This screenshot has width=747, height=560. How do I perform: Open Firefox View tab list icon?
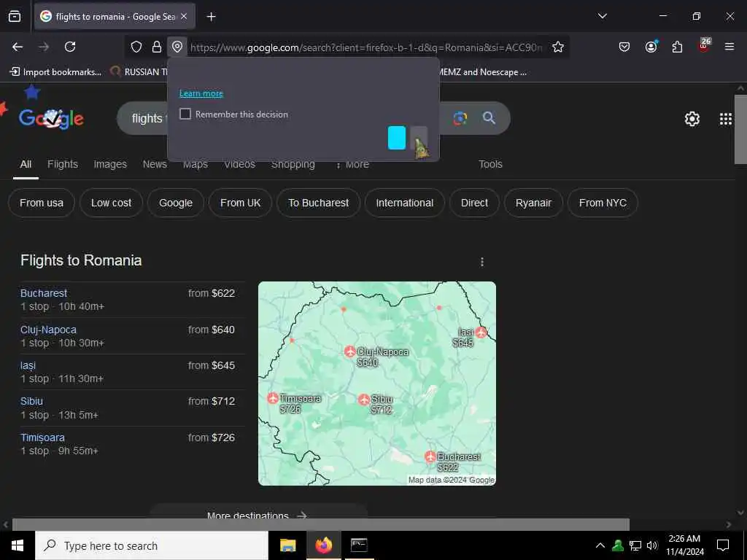point(15,16)
